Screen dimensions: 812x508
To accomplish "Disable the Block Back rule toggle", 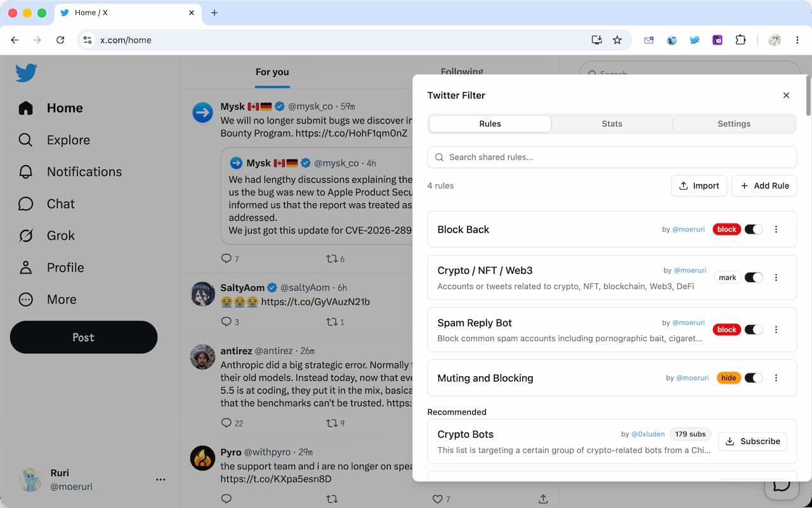I will tap(754, 229).
